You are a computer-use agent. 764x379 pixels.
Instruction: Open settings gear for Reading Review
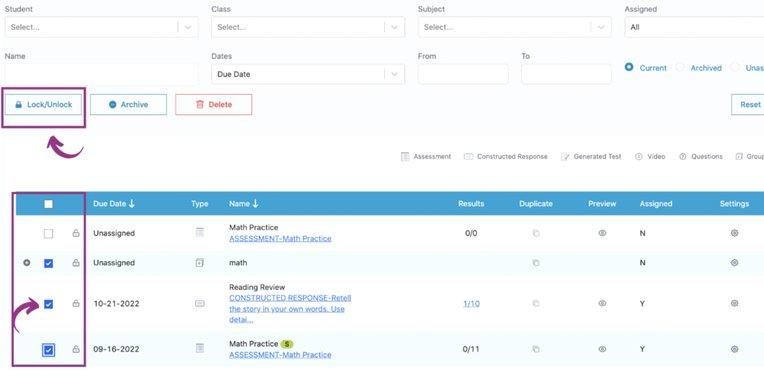coord(734,303)
